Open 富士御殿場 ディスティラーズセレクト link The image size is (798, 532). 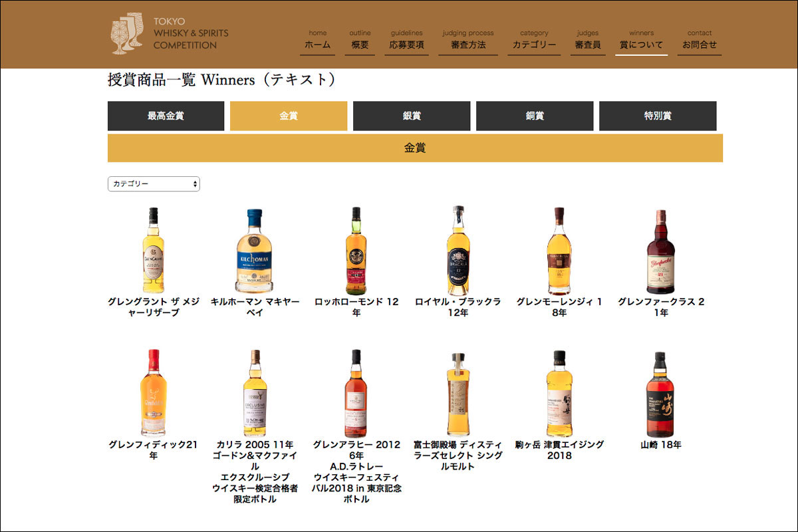coord(458,456)
